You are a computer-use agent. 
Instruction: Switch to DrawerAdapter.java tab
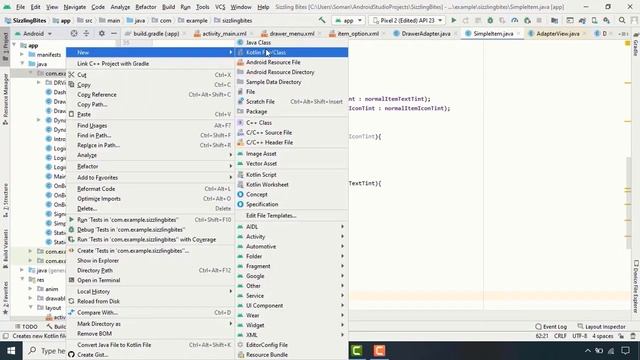click(x=426, y=33)
